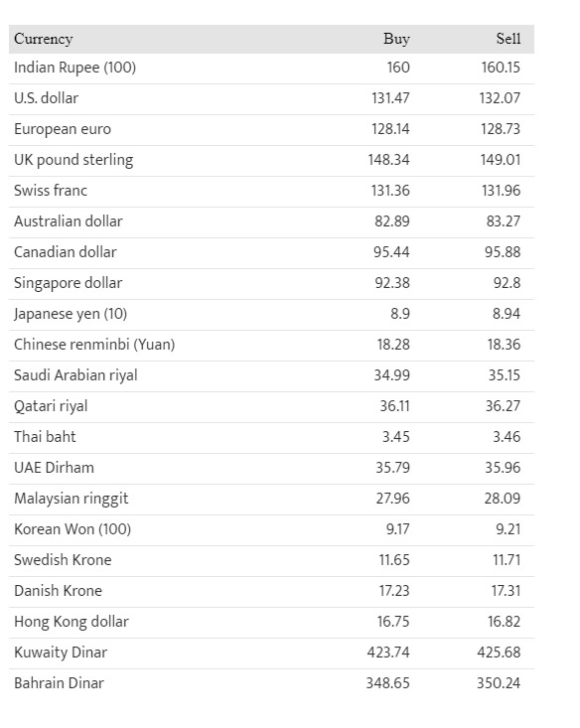580x728 pixels.
Task: Select the UAE Dirham currency name
Action: (x=54, y=468)
